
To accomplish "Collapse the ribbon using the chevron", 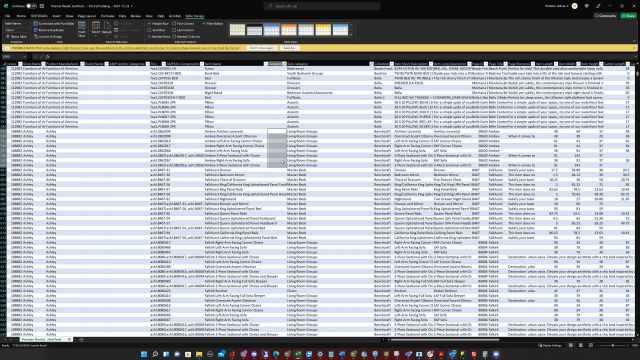I will [x=634, y=41].
